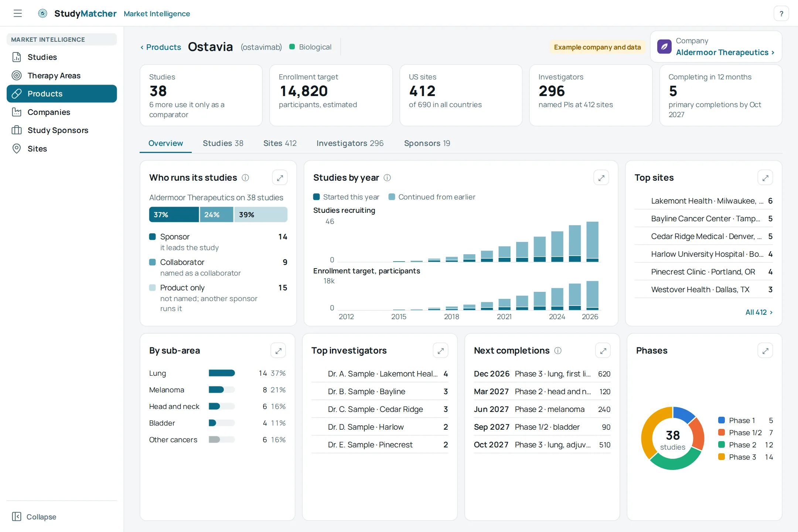Show info for Who runs its studies
Screen dimensions: 798x532
point(245,178)
